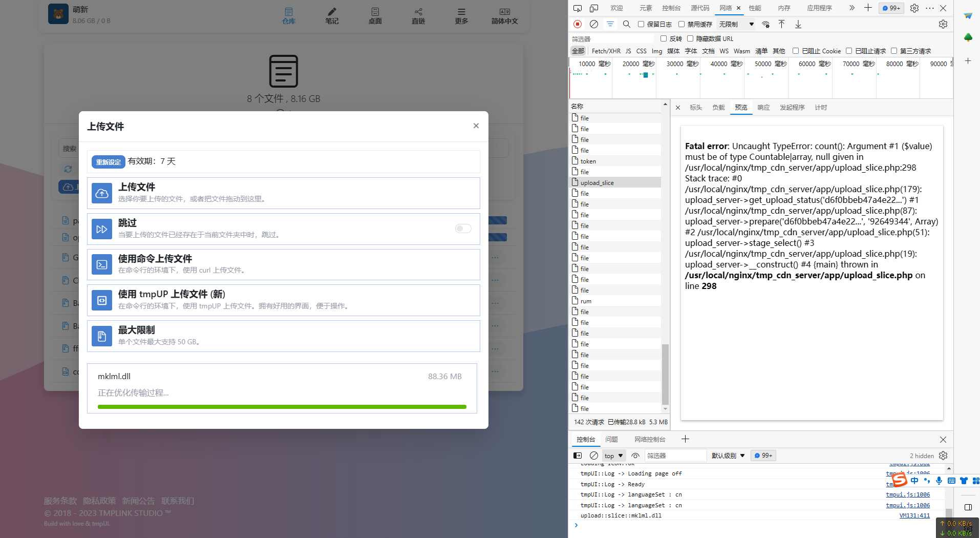Open tmpui.js:1006 link for Ready log
Screen dimensions: 980x538
(x=908, y=484)
